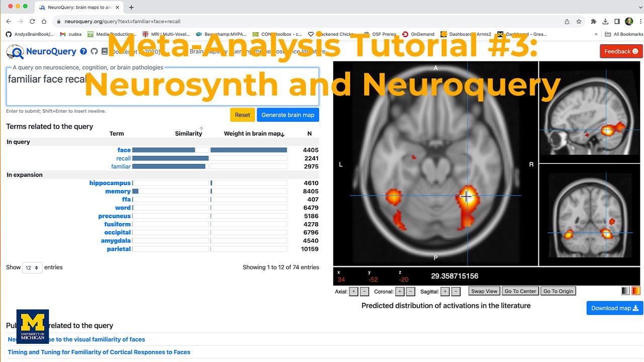Click the N column header
The image size is (644, 362).
tap(309, 134)
